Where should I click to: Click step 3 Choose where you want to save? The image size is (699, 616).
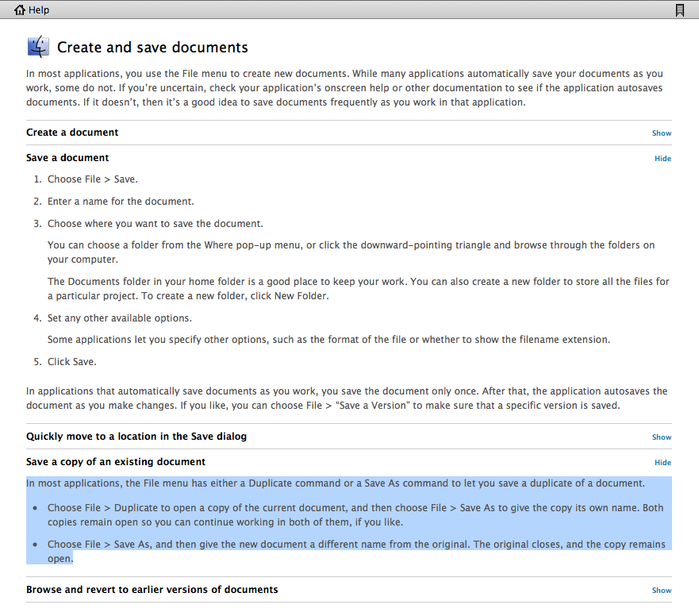click(x=156, y=224)
